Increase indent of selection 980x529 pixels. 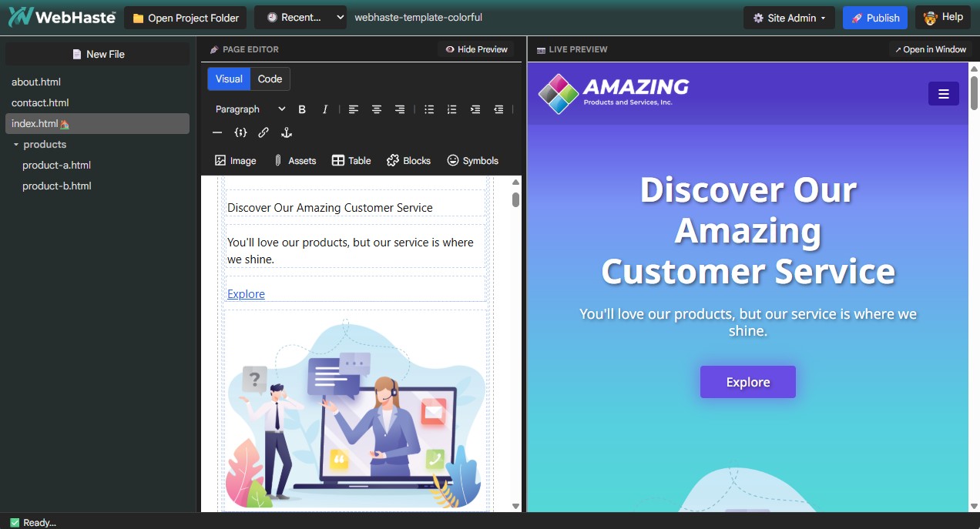tap(475, 109)
